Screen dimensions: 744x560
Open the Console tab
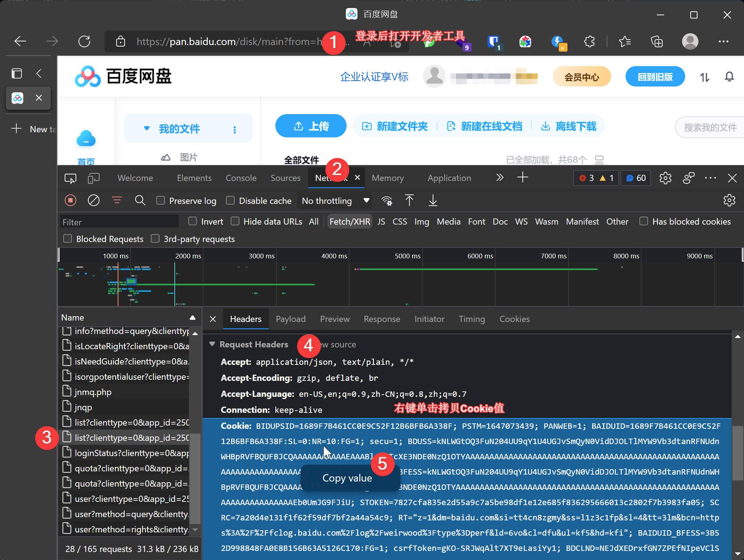[x=241, y=178]
